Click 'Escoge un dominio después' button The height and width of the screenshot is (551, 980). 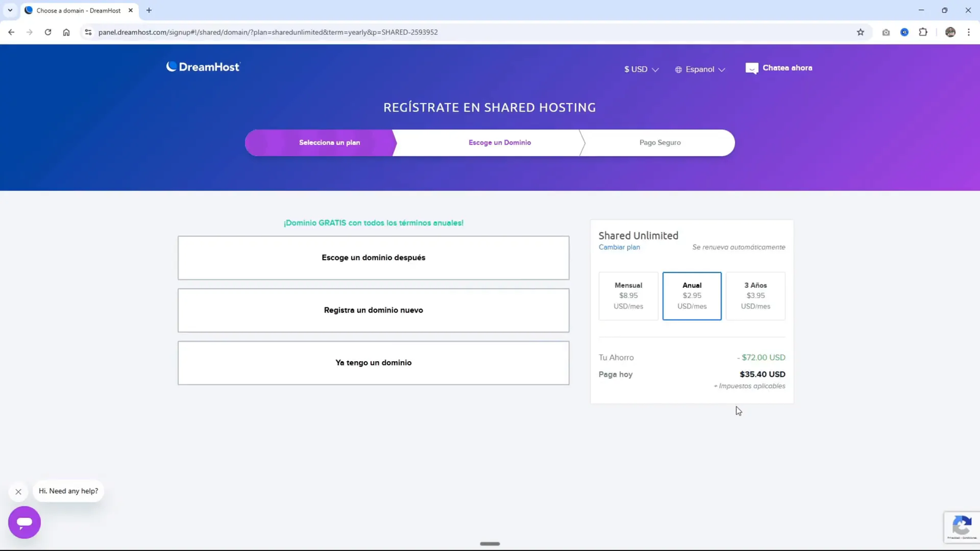374,258
